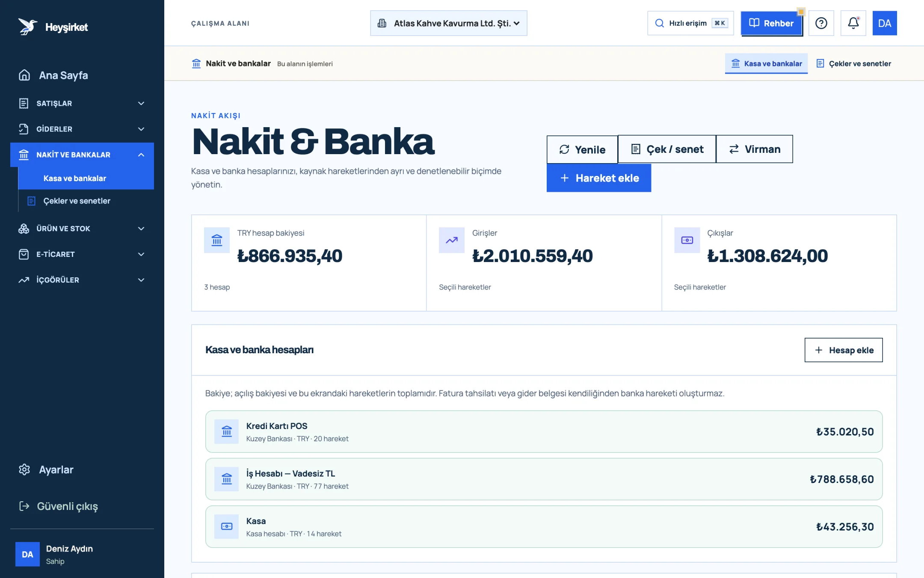Click the ₺35.020,50 balance amount

(845, 432)
